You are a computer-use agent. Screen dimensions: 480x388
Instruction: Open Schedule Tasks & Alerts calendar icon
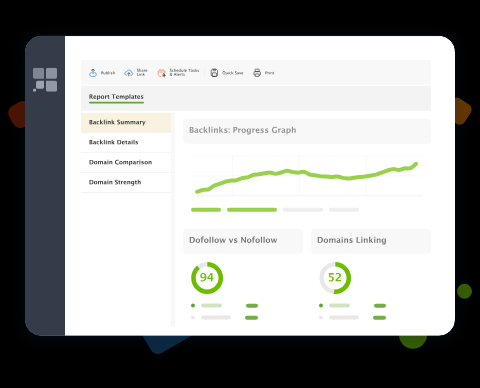(162, 73)
